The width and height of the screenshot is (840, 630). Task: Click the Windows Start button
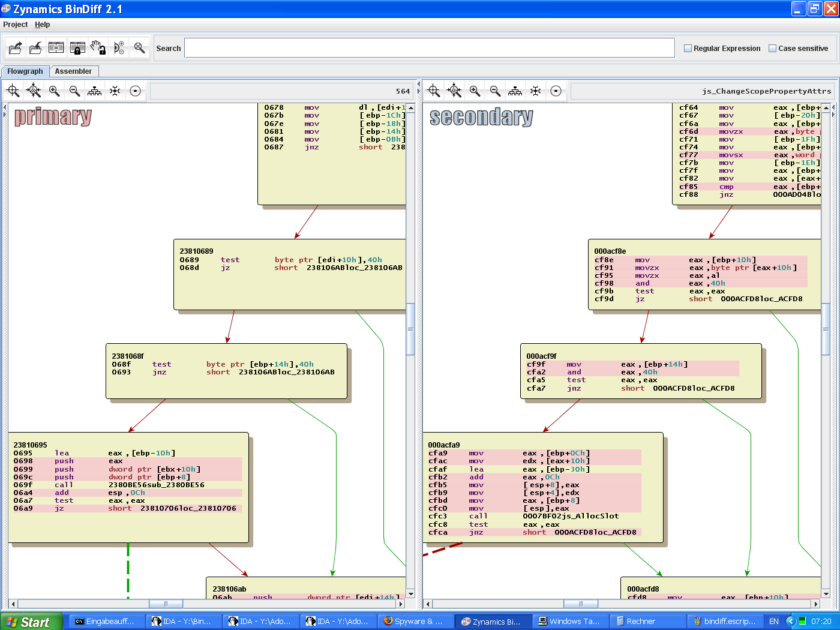(30, 621)
